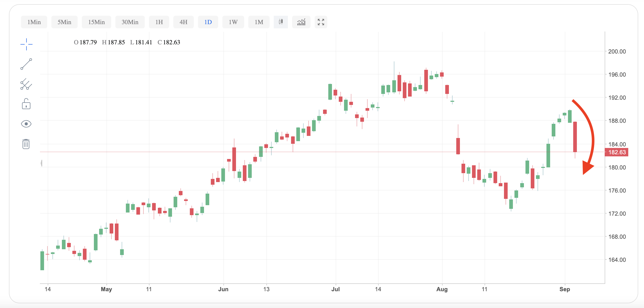Enter fullscreen mode with the expand icon
The width and height of the screenshot is (644, 308).
point(321,22)
